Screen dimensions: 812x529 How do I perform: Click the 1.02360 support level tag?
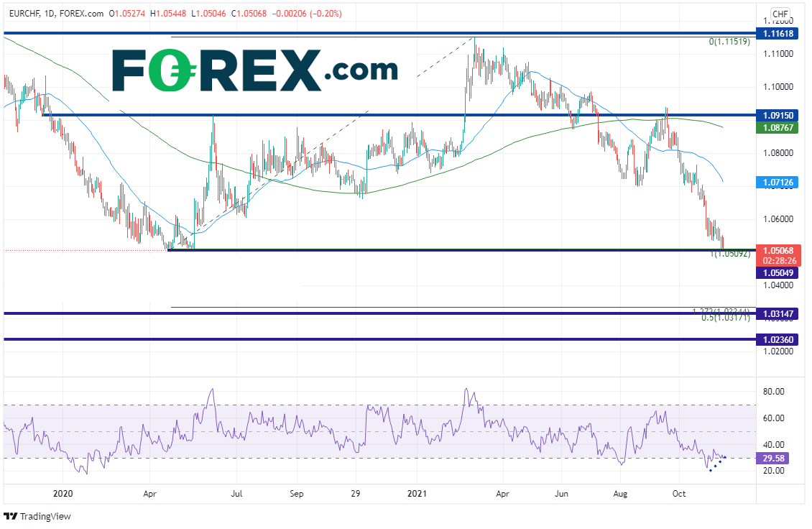[778, 339]
